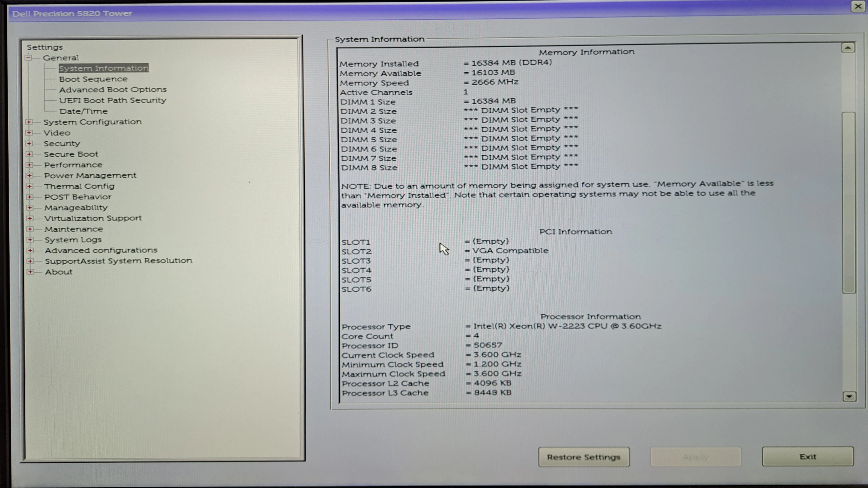Select the Virtualization Support label
This screenshot has height=488, width=868.
click(93, 218)
